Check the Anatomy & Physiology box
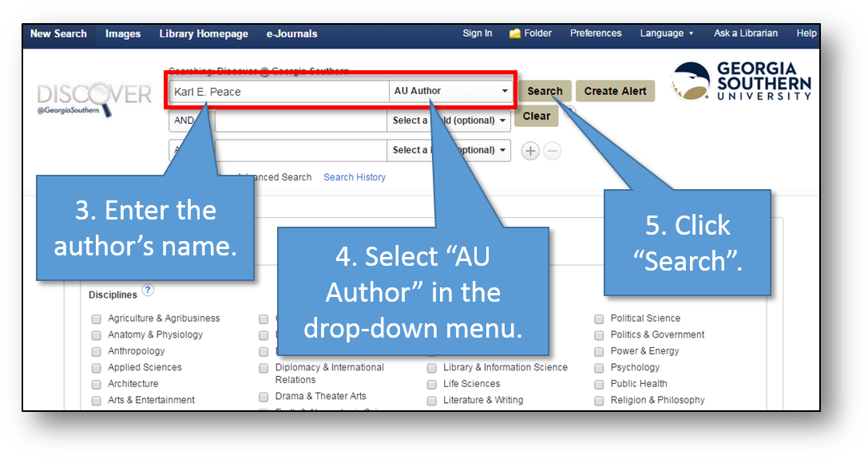 pyautogui.click(x=97, y=335)
